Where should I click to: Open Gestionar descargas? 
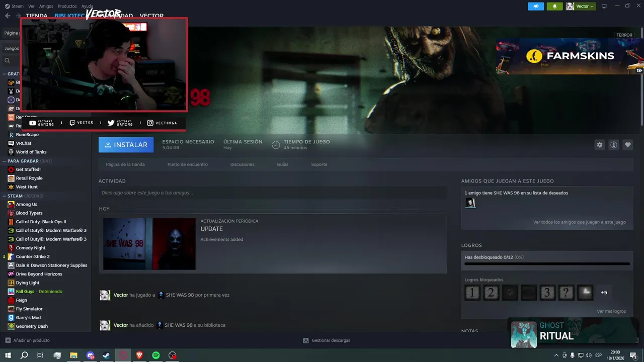point(327,340)
